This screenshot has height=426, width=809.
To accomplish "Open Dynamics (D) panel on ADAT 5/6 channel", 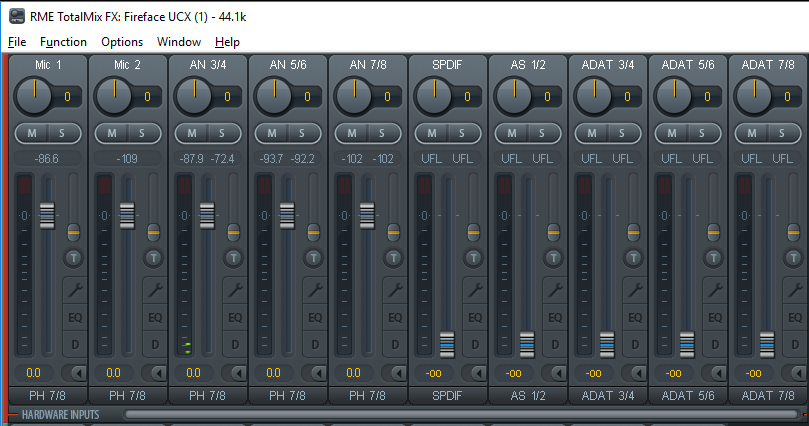I will point(714,344).
